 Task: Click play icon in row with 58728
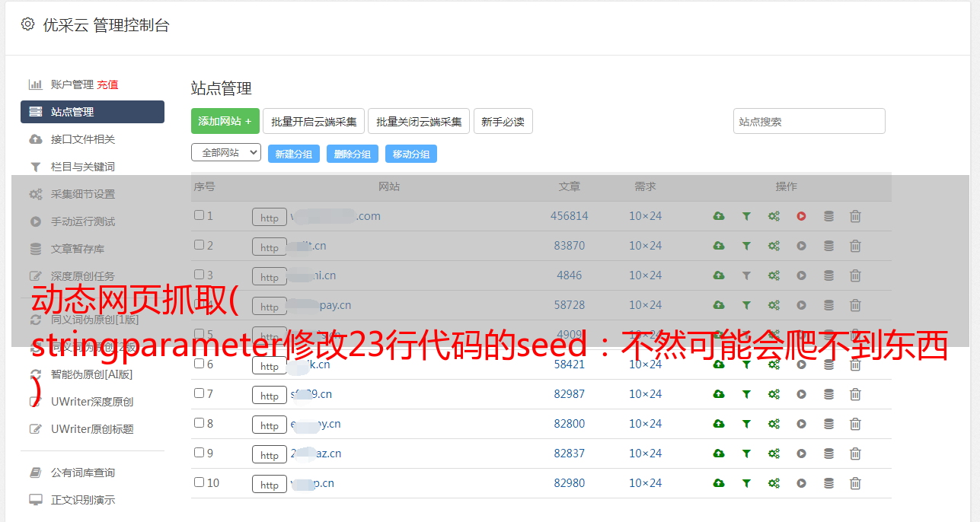(x=801, y=305)
